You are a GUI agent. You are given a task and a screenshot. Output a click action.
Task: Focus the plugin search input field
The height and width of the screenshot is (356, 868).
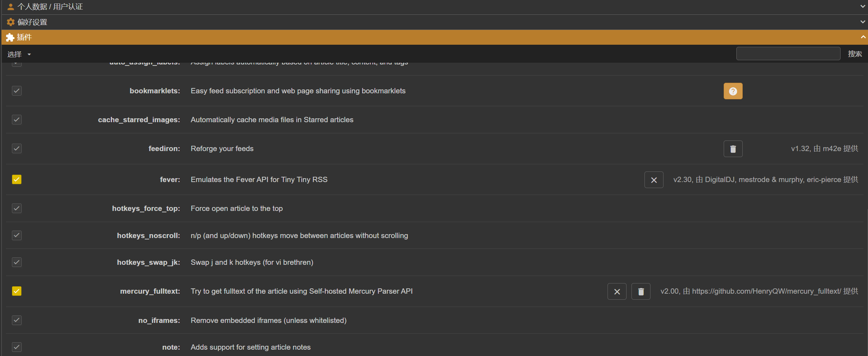(x=788, y=54)
